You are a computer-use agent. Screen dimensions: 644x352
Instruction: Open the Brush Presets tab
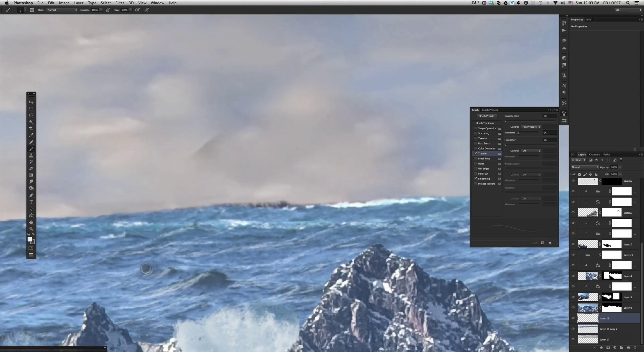click(490, 110)
